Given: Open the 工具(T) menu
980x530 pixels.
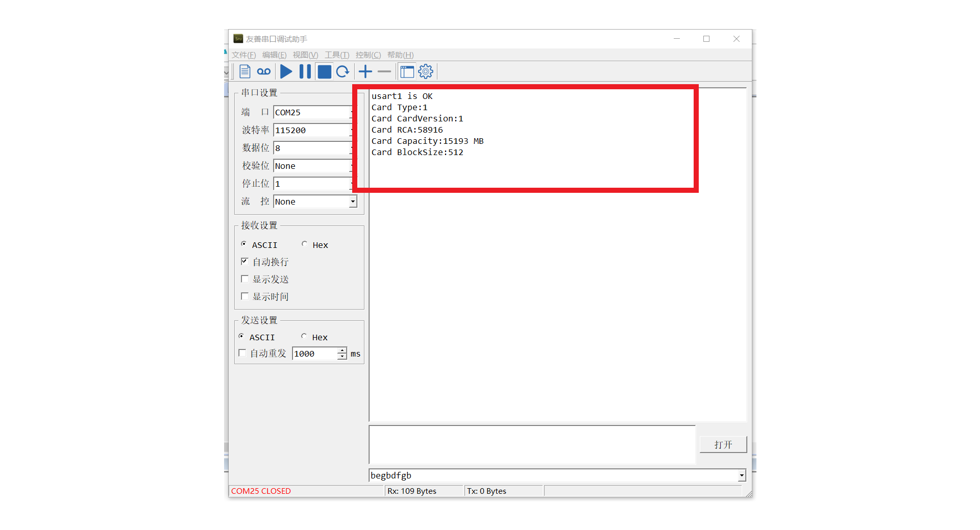Looking at the screenshot, I should 337,55.
